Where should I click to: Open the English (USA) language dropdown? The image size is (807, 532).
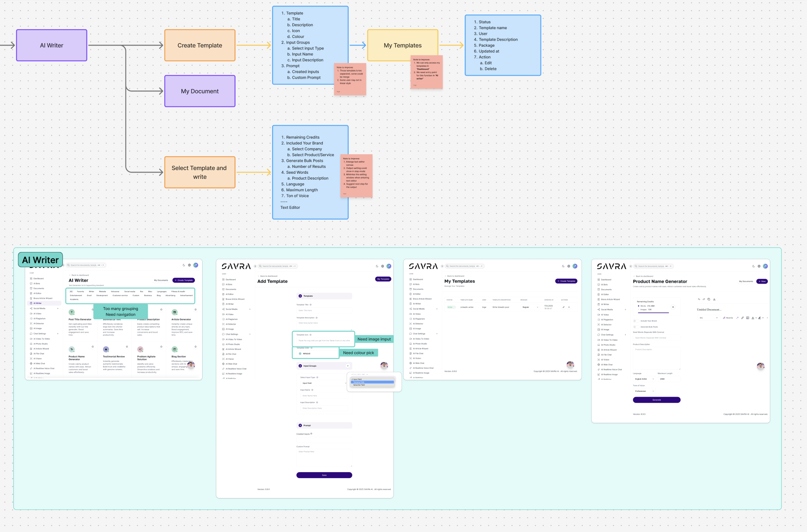pyautogui.click(x=644, y=379)
